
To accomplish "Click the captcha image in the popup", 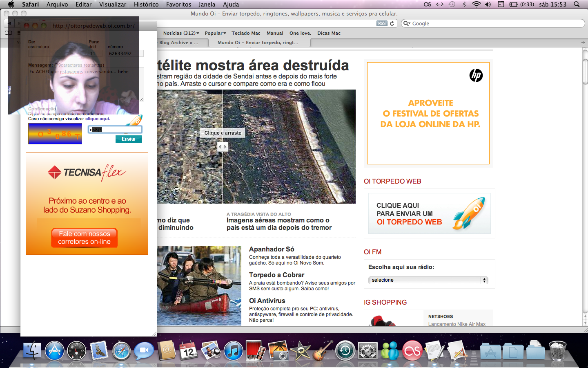I will click(55, 134).
